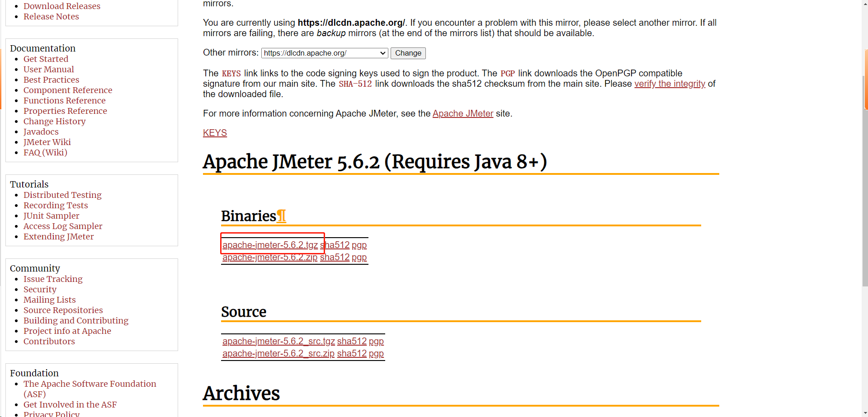
Task: Open FAQ (Wiki) link
Action: [45, 152]
